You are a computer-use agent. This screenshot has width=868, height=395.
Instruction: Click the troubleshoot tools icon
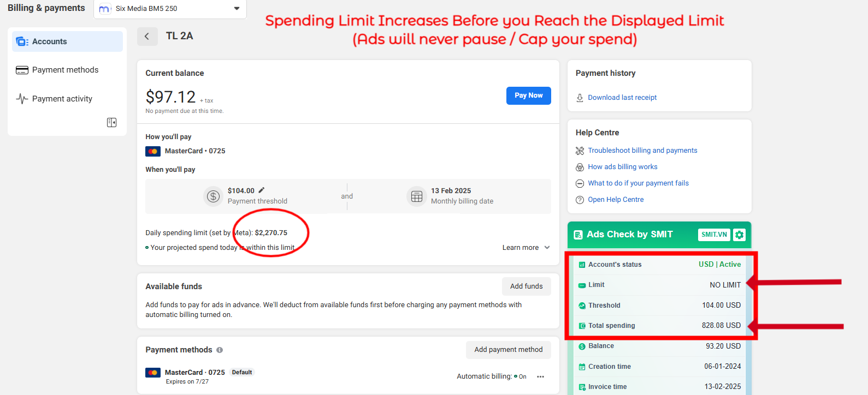coord(580,151)
